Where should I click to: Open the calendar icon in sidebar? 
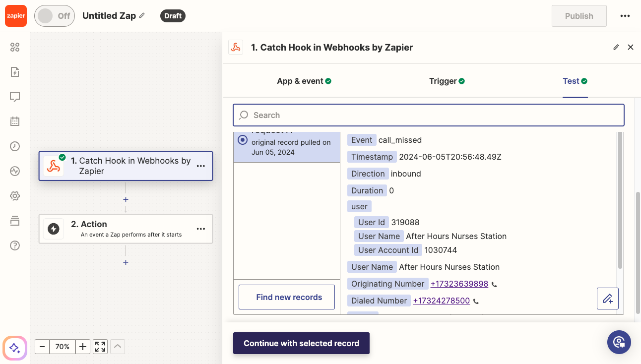tap(15, 121)
